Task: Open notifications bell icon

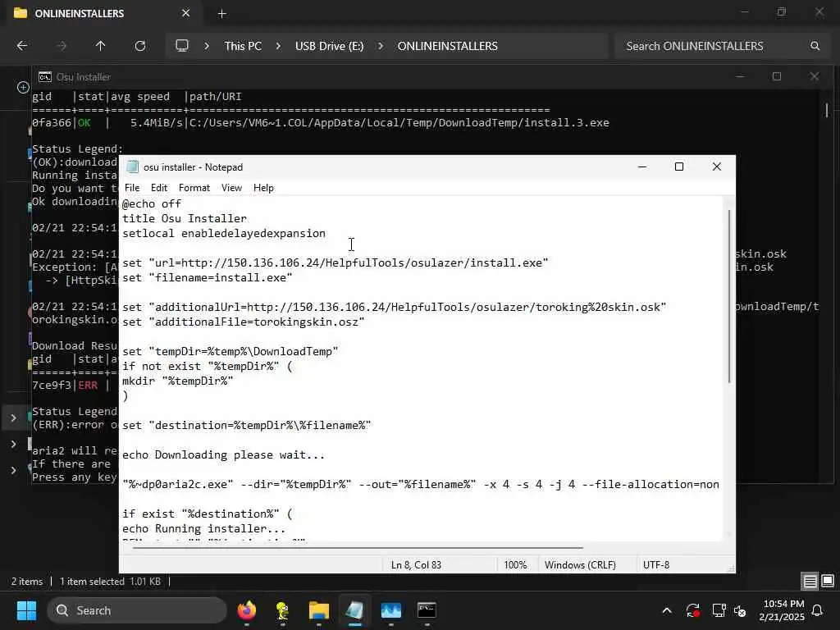Action: [x=818, y=610]
